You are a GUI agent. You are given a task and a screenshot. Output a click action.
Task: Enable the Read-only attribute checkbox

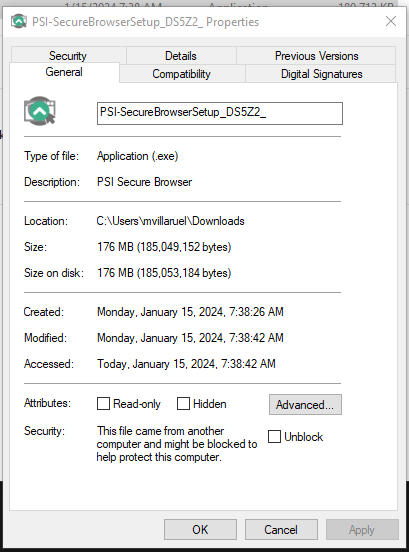pos(103,403)
